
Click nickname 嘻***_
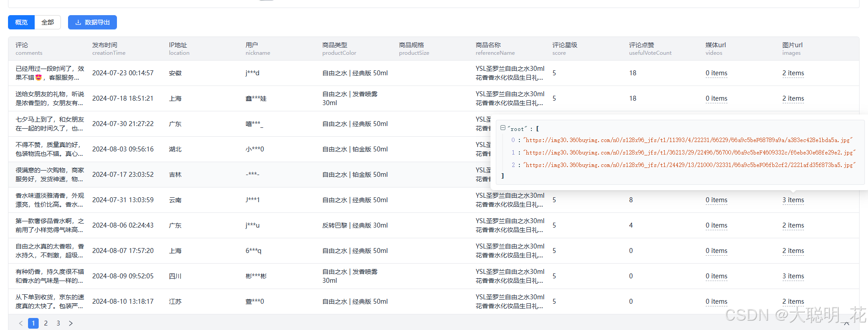point(254,124)
